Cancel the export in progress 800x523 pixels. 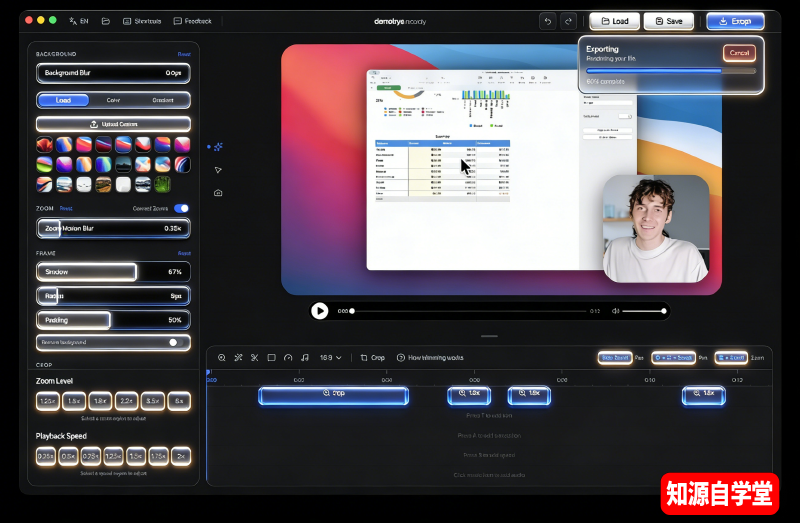739,53
